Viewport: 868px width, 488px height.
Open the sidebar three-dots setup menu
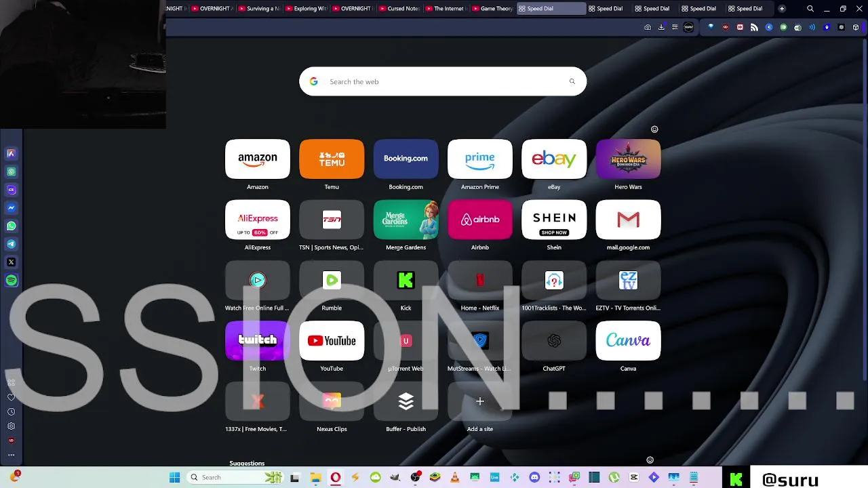[x=11, y=455]
